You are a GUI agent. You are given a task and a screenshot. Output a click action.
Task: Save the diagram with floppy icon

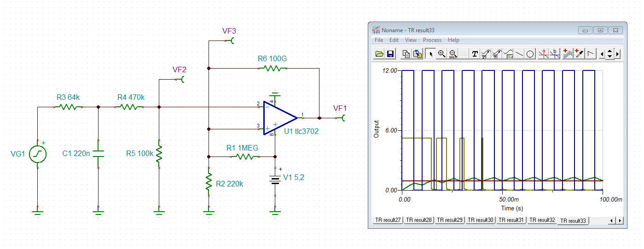(x=390, y=54)
